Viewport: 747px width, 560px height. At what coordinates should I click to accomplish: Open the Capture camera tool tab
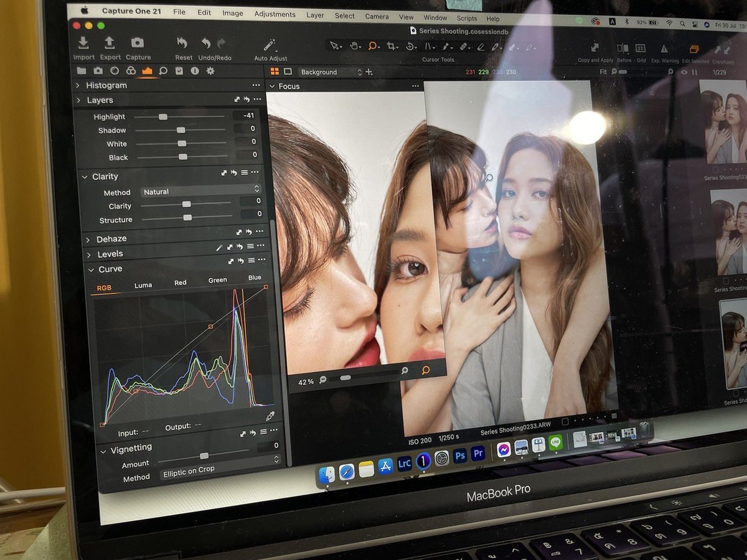point(98,71)
